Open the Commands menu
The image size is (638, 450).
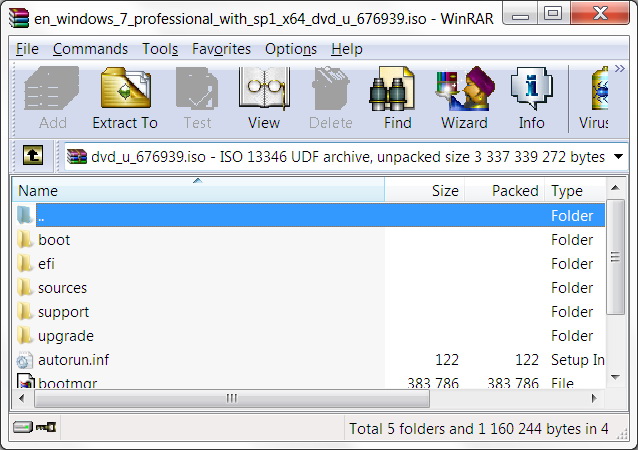click(x=90, y=49)
